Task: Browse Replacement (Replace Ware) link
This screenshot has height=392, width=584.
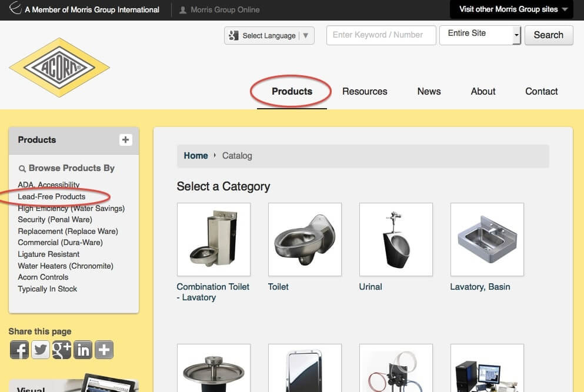Action: point(68,231)
